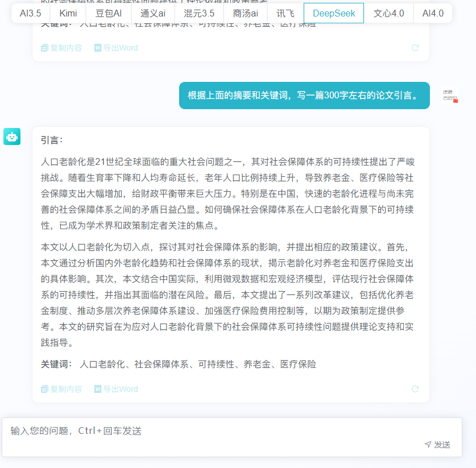Regenerate the upper reply with refresh icon

(x=415, y=48)
